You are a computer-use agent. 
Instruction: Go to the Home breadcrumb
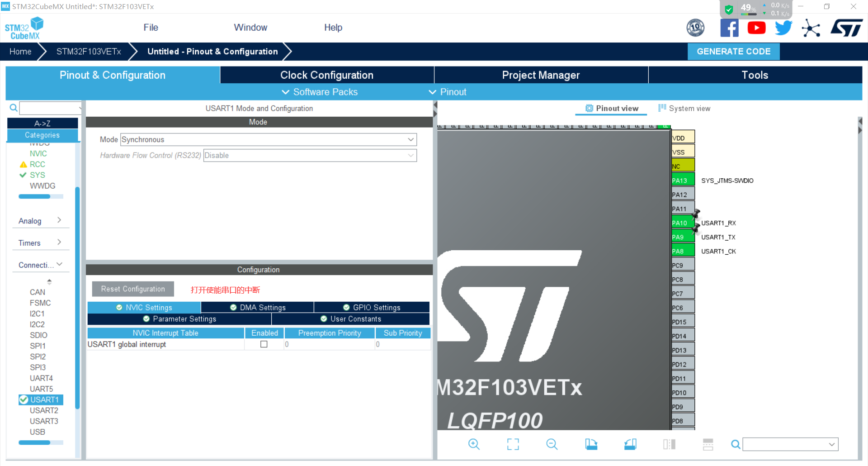[20, 52]
